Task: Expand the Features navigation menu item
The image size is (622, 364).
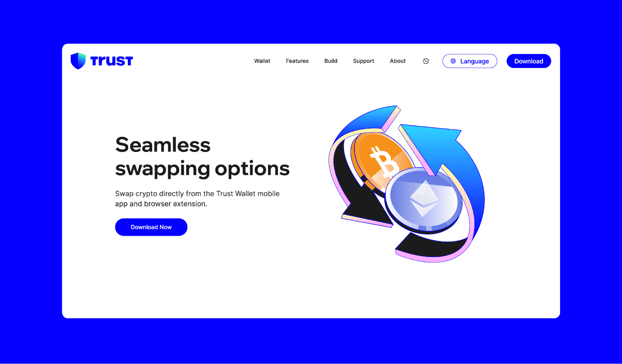Action: (297, 61)
